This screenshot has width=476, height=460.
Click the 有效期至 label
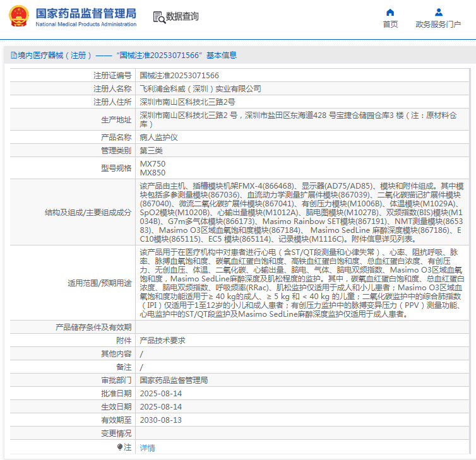(x=116, y=420)
